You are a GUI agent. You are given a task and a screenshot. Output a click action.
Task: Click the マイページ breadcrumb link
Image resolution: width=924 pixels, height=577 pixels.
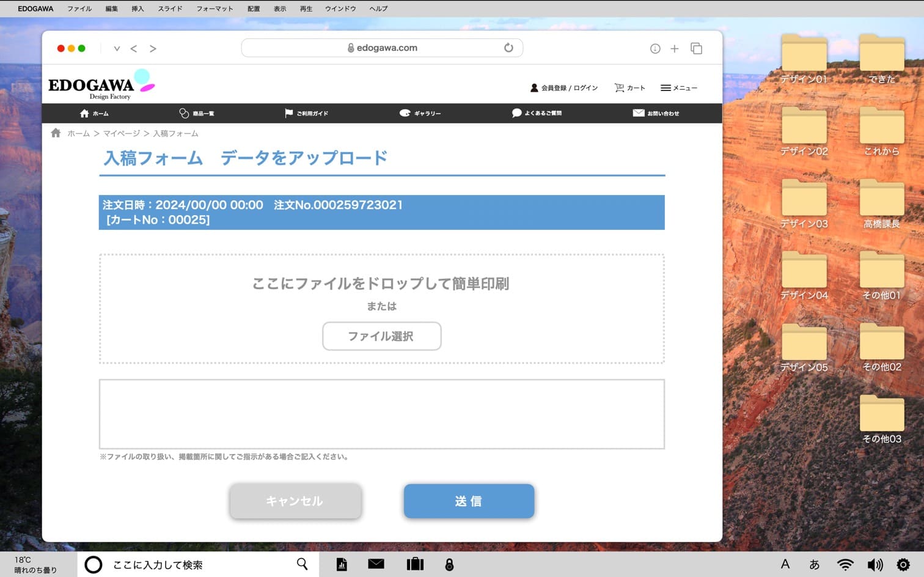(121, 133)
